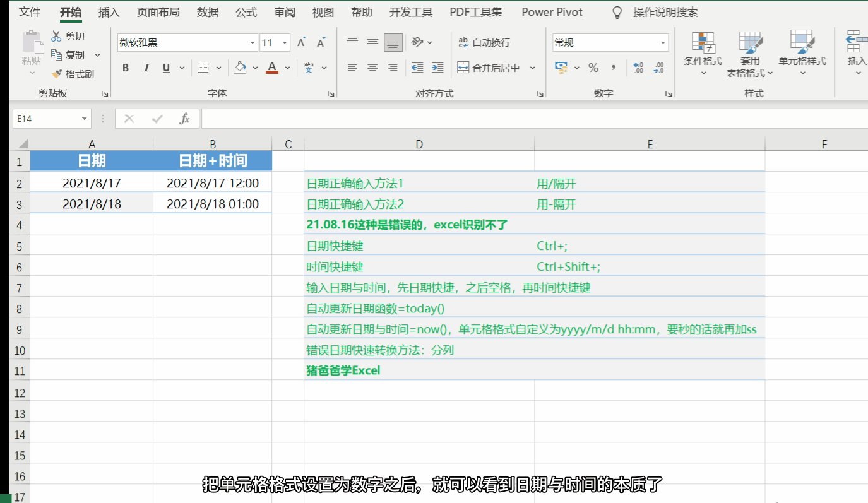This screenshot has width=868, height=503.
Task: Switch to the Insert (插入) tab
Action: click(109, 12)
